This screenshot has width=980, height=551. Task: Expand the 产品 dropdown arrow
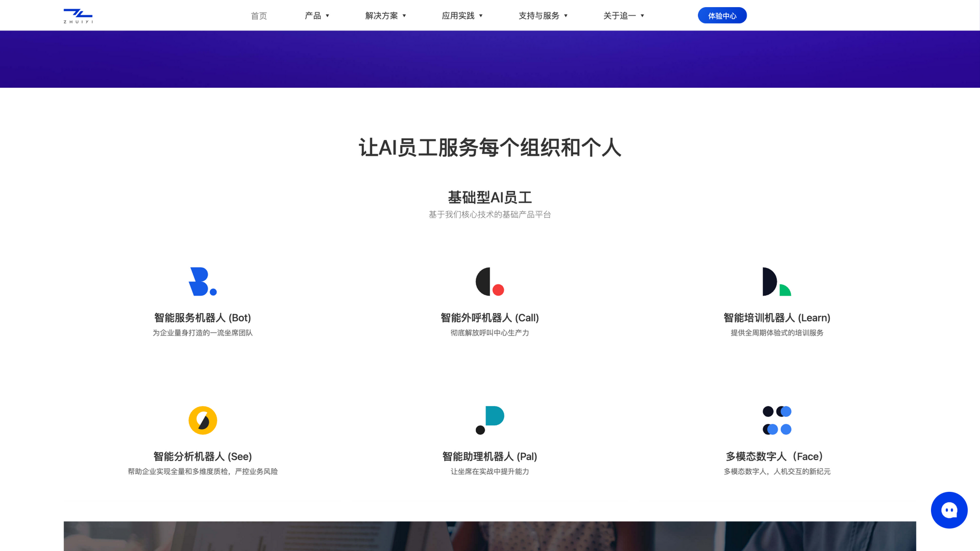pyautogui.click(x=328, y=16)
